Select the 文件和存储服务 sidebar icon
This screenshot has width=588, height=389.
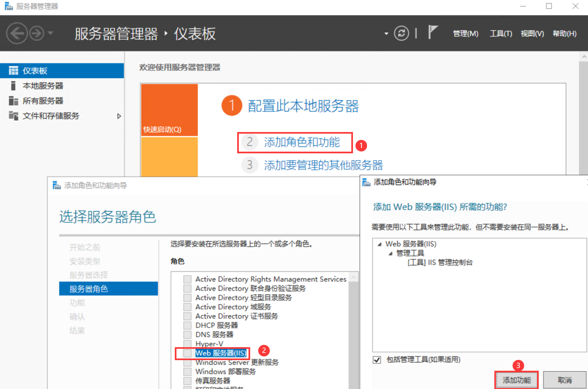(13, 116)
